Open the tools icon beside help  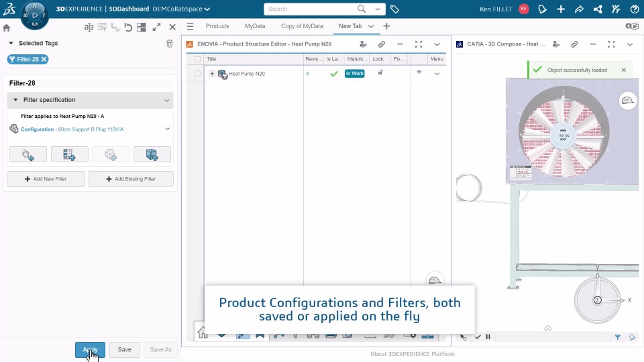coord(616,9)
